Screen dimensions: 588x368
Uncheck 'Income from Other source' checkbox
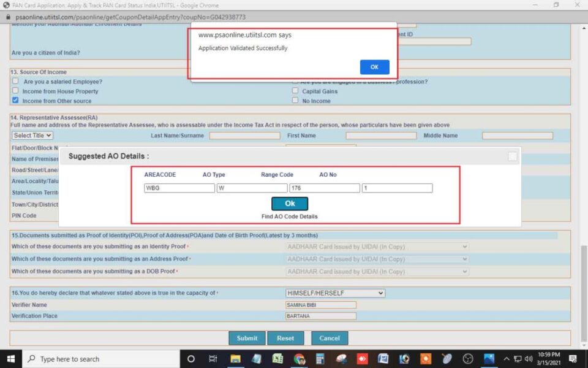15,101
